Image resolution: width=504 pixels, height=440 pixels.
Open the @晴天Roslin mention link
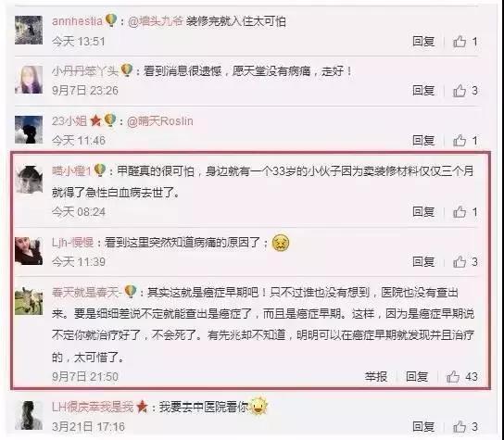tap(160, 121)
